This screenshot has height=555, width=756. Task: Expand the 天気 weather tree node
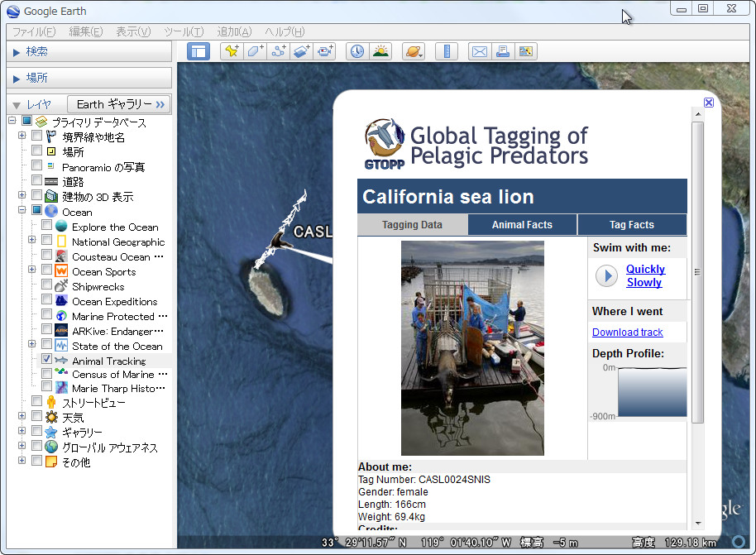click(22, 415)
